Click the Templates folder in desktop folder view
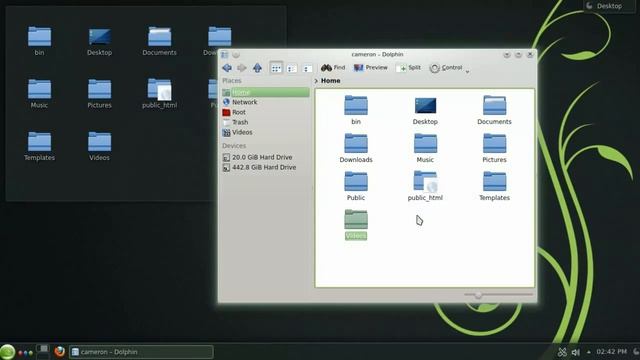Viewport: 640px width, 360px height. point(39,146)
